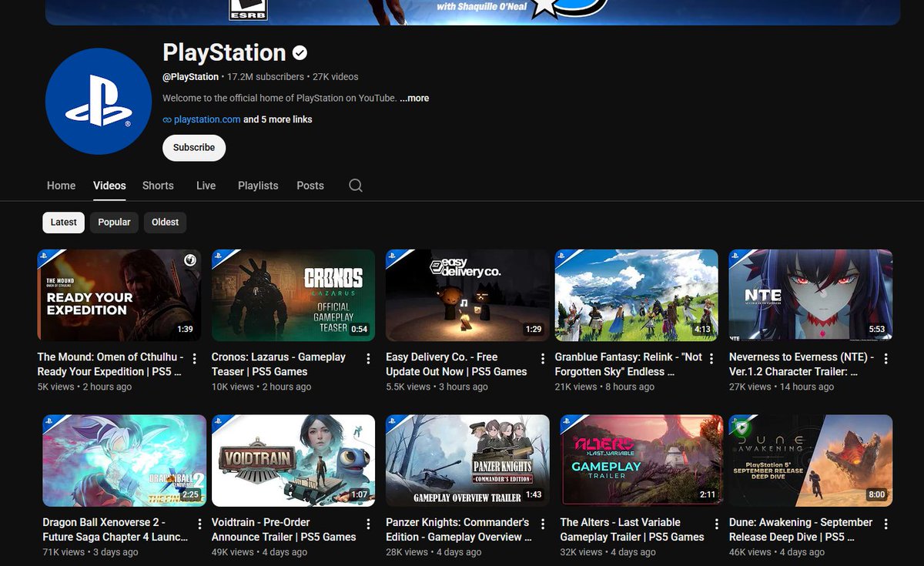Open Voidtrain Pre-Order Announce Trailer title
924x566 pixels.
[284, 530]
